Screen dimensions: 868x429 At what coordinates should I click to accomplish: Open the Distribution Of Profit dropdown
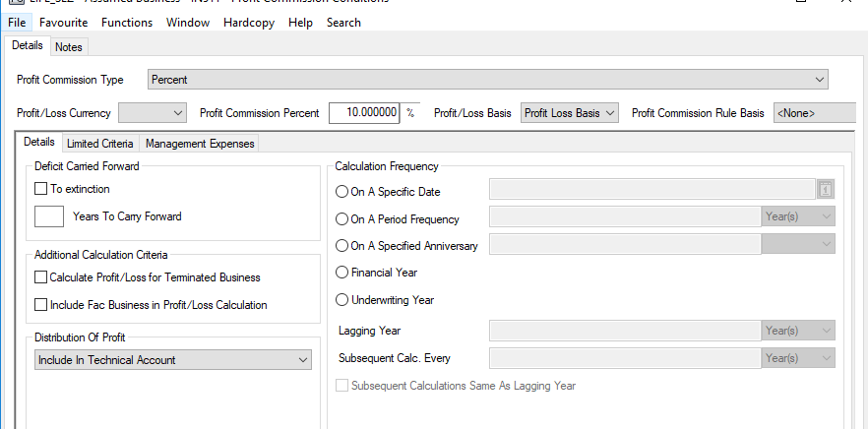click(x=172, y=361)
